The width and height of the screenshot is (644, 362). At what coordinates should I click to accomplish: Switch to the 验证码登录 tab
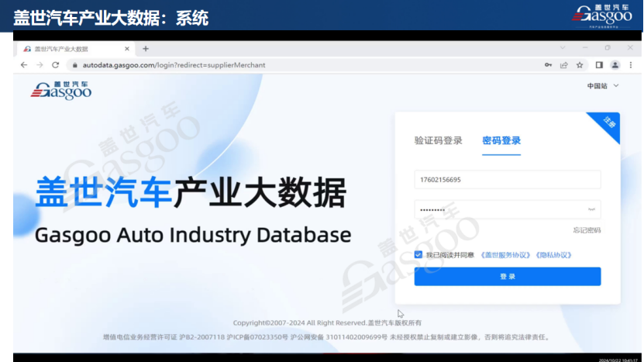point(438,140)
